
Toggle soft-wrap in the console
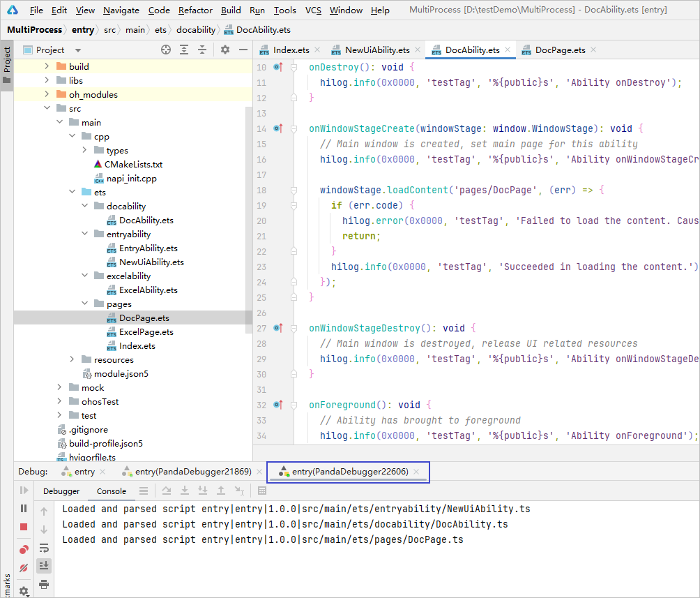pyautogui.click(x=44, y=548)
